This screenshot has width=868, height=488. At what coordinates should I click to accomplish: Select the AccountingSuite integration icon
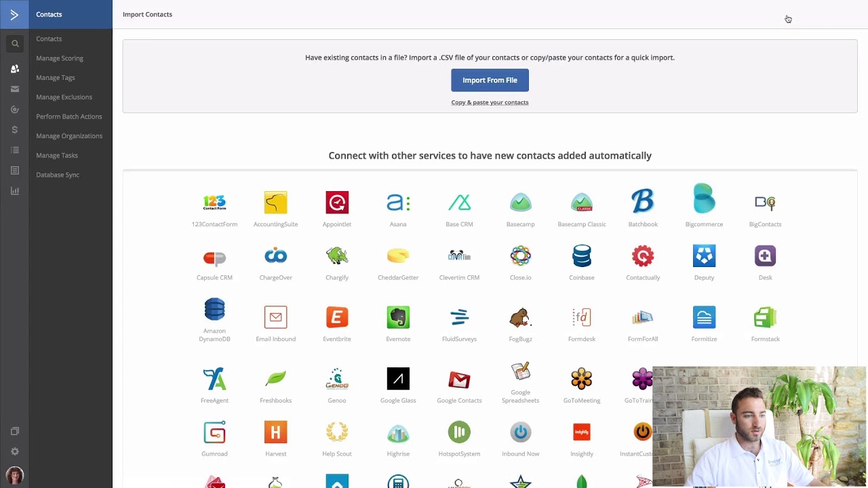click(275, 202)
